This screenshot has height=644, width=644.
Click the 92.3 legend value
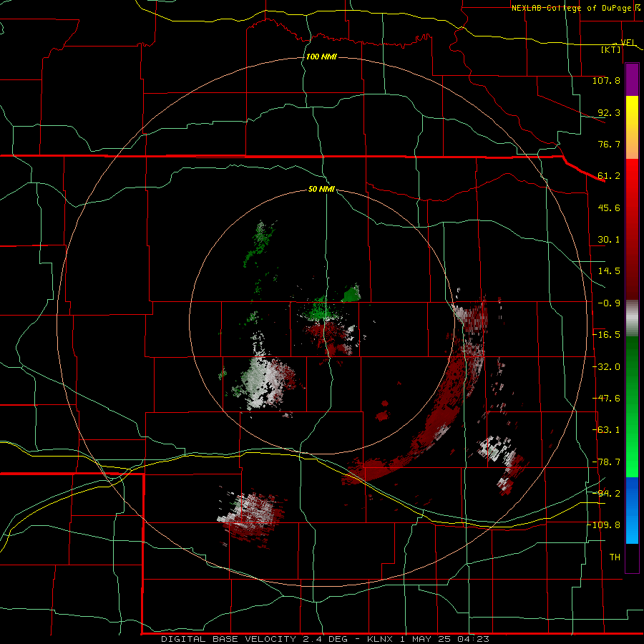pyautogui.click(x=609, y=112)
